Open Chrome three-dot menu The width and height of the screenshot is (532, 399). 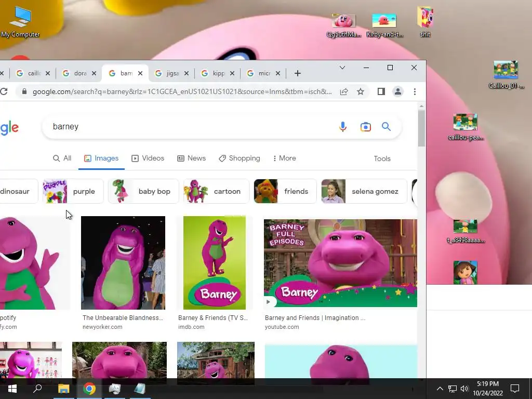tap(415, 91)
